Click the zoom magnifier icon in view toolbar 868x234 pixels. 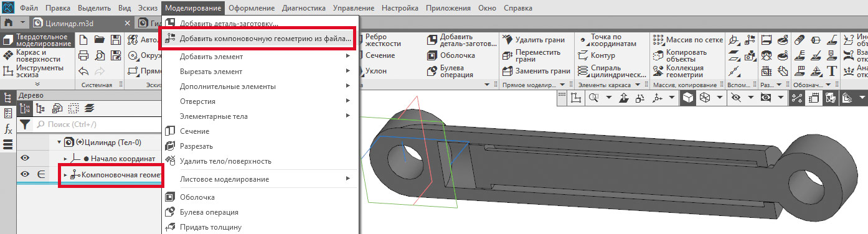click(593, 98)
